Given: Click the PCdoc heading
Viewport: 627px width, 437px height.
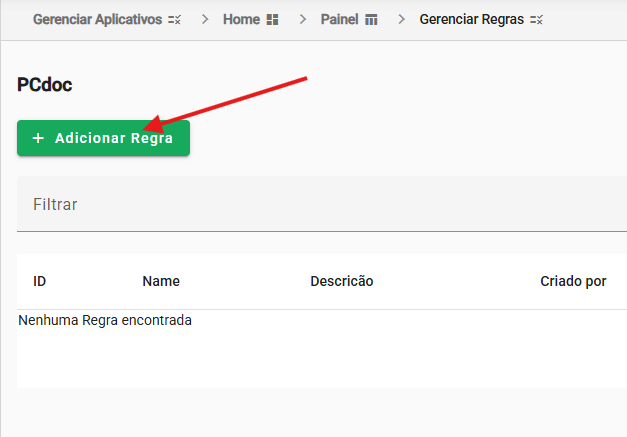Looking at the screenshot, I should point(44,85).
